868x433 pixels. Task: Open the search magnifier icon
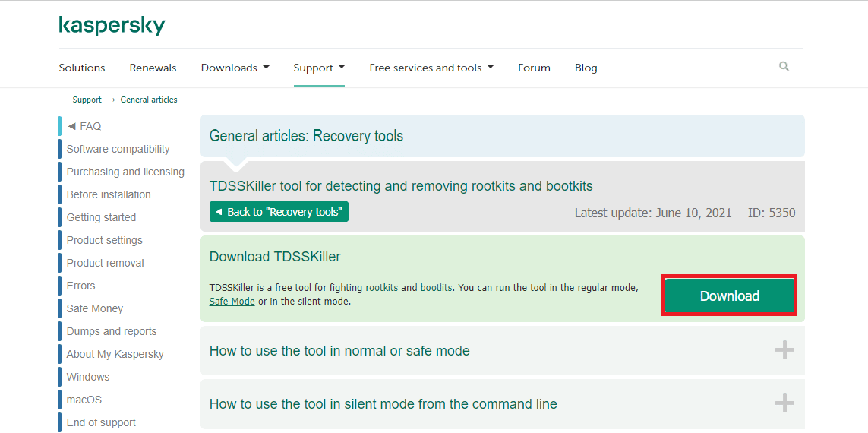click(x=784, y=66)
